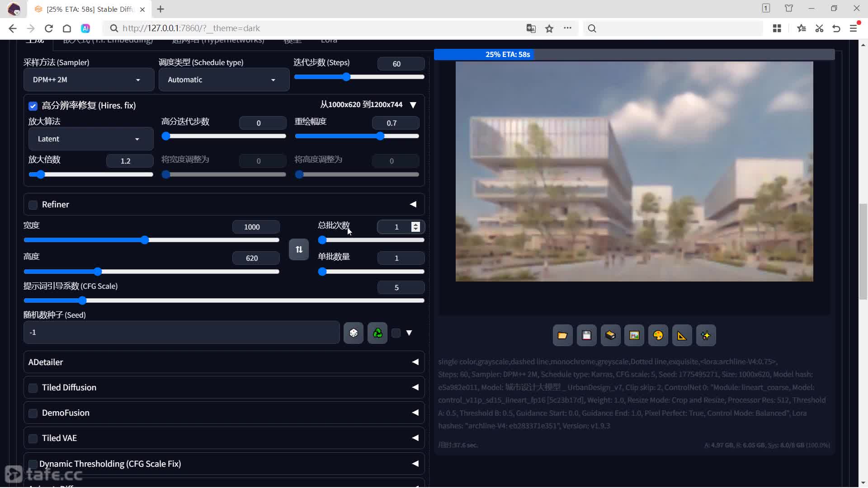Image resolution: width=868 pixels, height=488 pixels.
Task: Open the upscaler Latent dropdown
Action: tap(91, 139)
